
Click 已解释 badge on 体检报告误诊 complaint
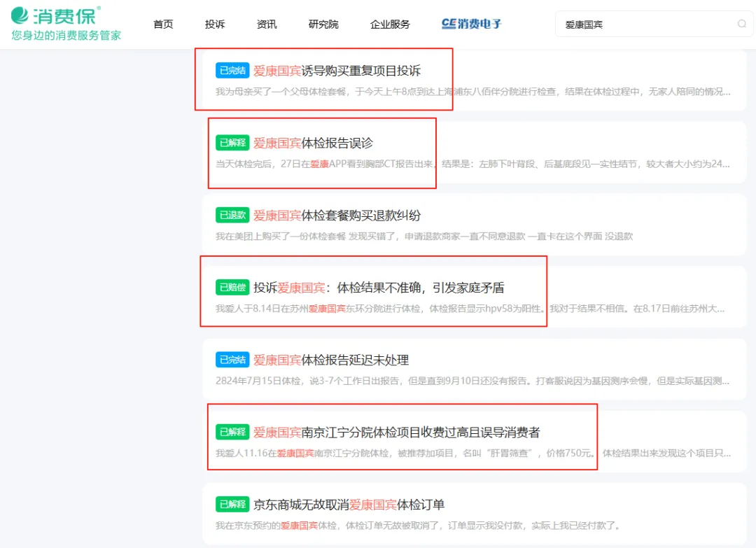tap(232, 143)
